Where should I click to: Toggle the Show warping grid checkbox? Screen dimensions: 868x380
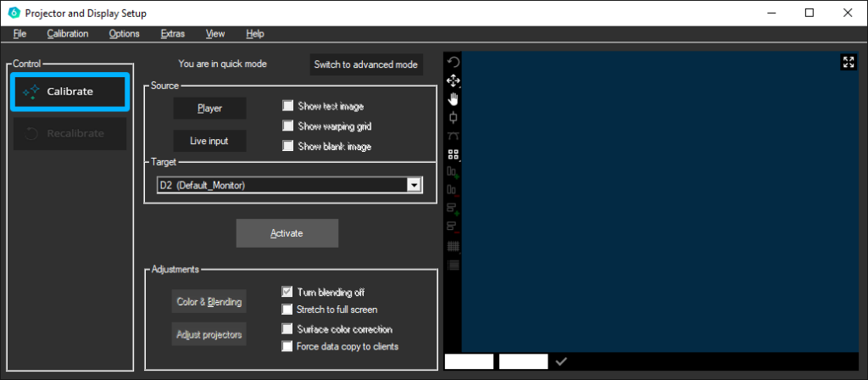(288, 126)
